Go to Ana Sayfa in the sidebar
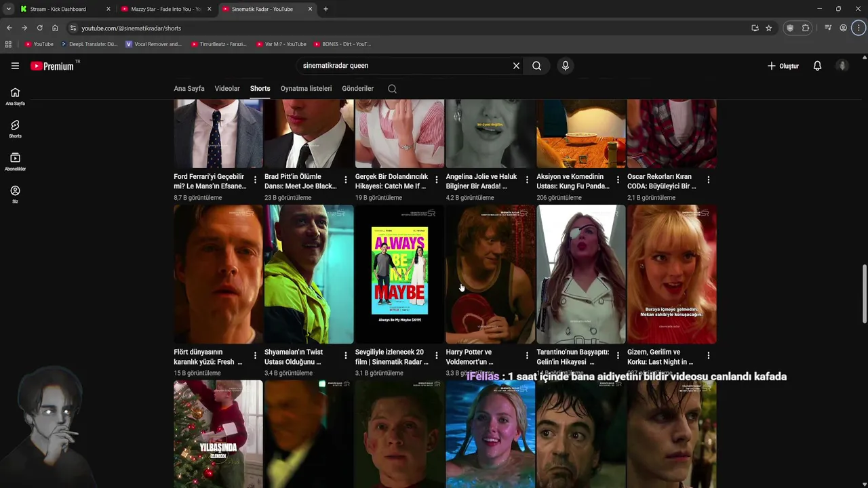The width and height of the screenshot is (868, 488). 15,97
